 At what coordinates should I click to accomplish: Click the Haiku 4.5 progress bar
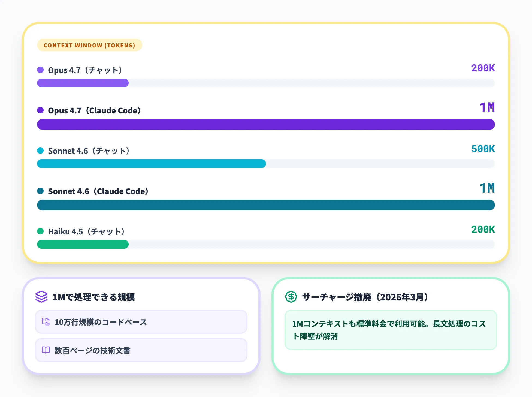click(x=266, y=244)
